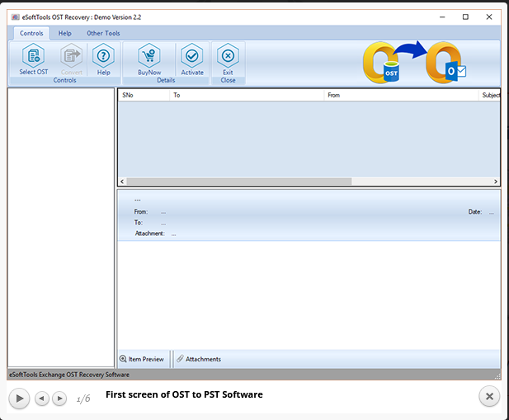Click the caption 'First screen of OST to PST Software'
The height and width of the screenshot is (420, 509).
[x=184, y=394]
